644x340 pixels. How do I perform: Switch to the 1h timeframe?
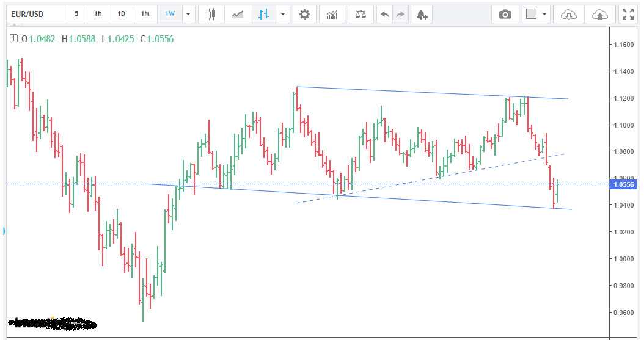point(98,13)
